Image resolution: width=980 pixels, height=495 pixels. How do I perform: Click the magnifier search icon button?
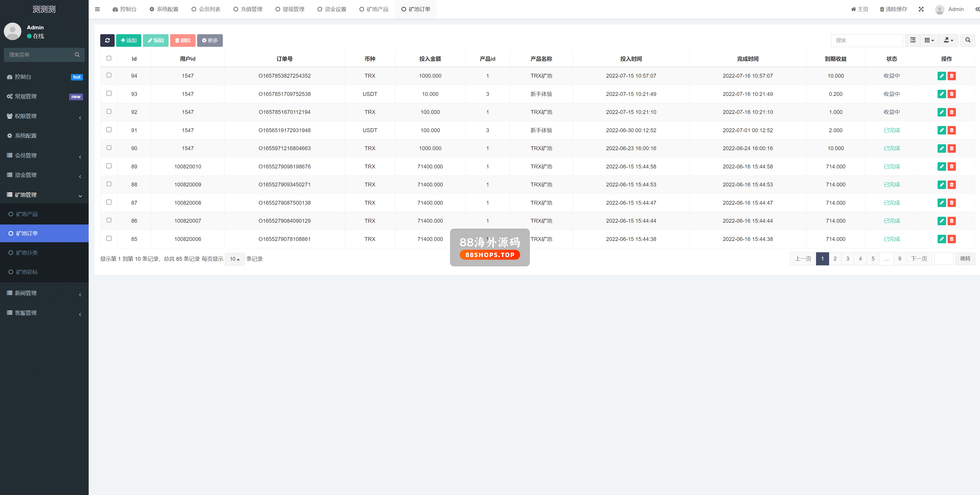pyautogui.click(x=967, y=40)
